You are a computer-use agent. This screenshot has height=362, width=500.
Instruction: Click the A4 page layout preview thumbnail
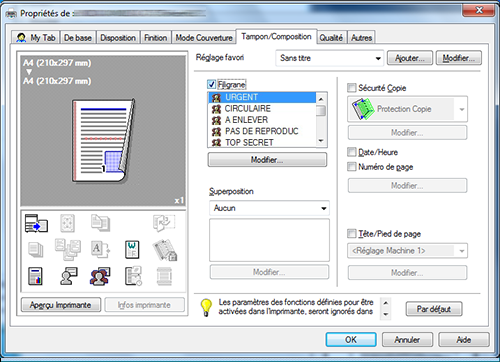coord(103,141)
